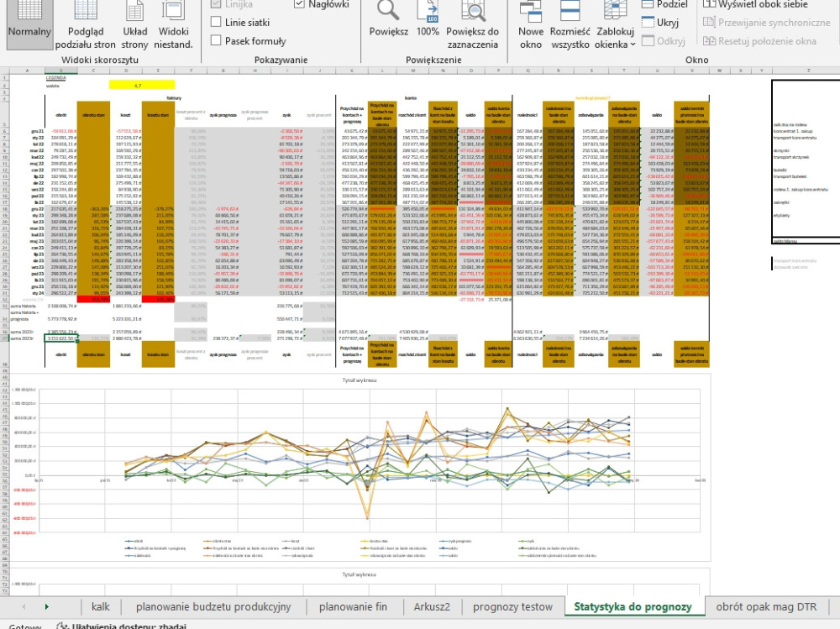Open the kalk sheet tab
Viewport: 840px width, 629px height.
pos(100,606)
